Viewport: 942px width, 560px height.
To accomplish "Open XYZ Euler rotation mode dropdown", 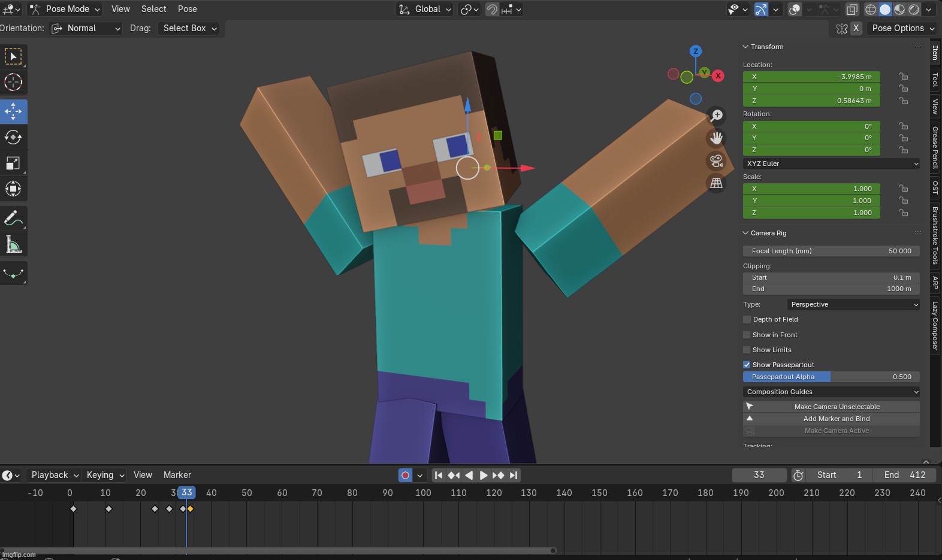I will coord(831,164).
